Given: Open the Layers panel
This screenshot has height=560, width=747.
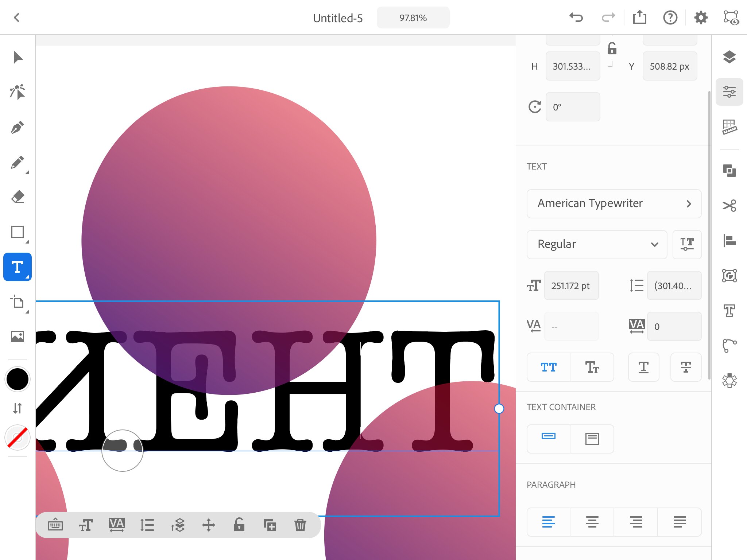Looking at the screenshot, I should (x=729, y=57).
